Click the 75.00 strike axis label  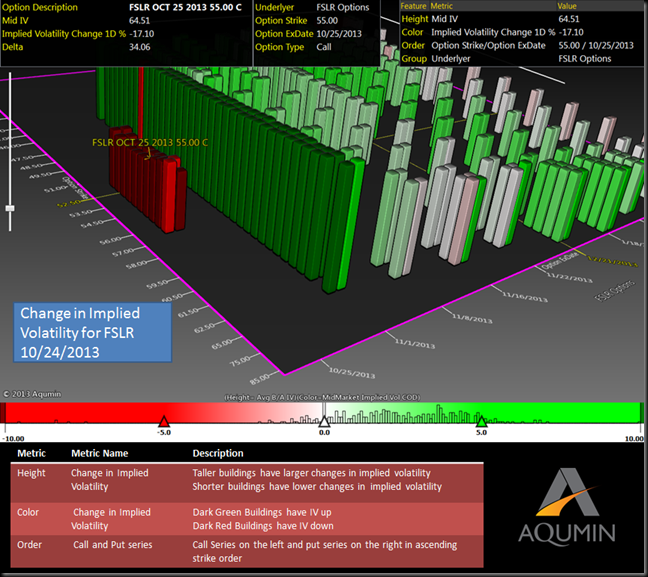240,360
